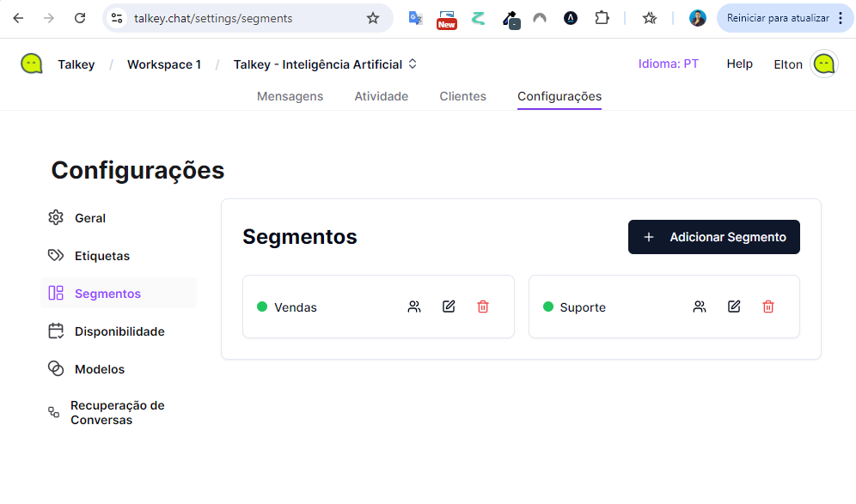Open the Help link
The image size is (856, 504).
click(x=739, y=64)
